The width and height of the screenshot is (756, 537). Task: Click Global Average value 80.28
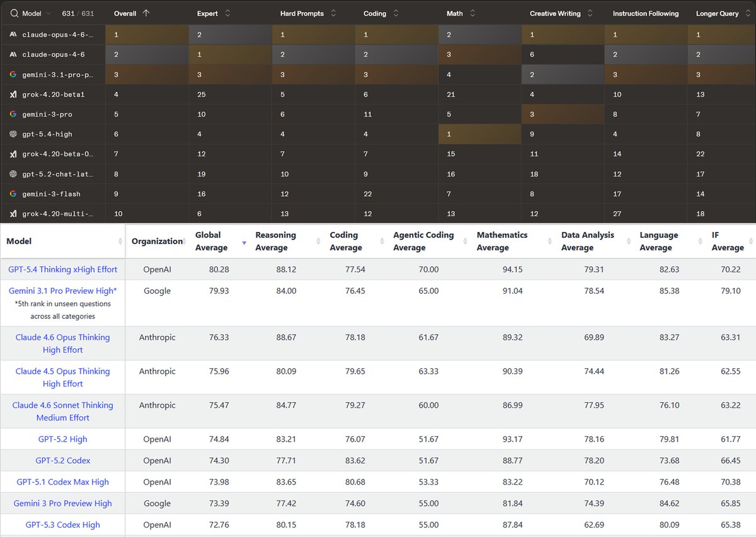[219, 269]
